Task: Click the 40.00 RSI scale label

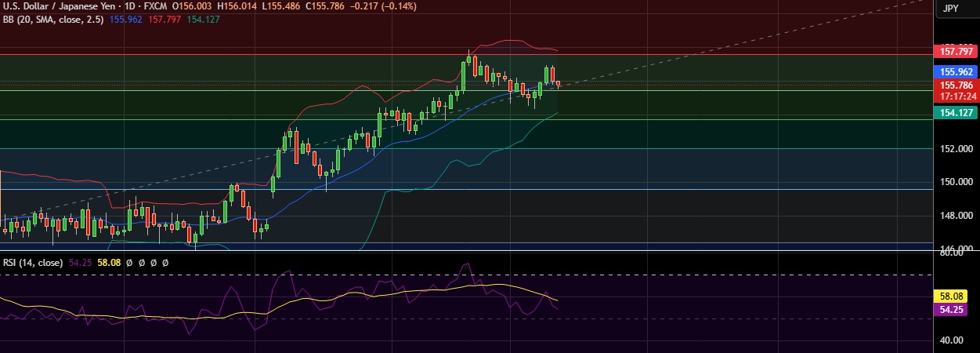Action: click(x=950, y=340)
